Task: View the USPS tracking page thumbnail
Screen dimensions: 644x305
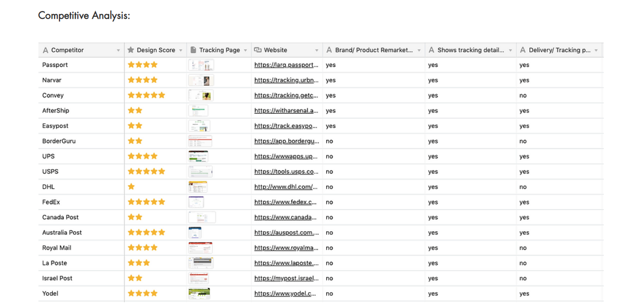Action: point(200,171)
